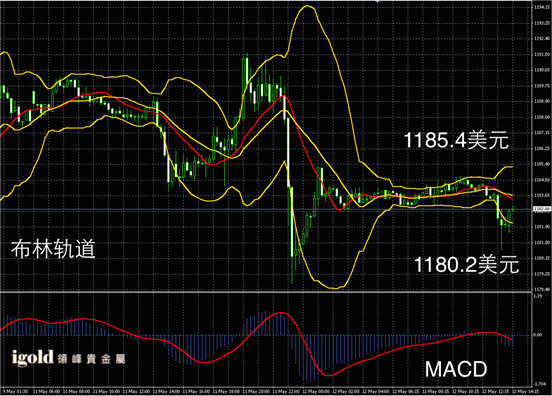This screenshot has height=396, width=552.
Task: Click the 1185.4美元 resistance label
Action: tap(456, 140)
